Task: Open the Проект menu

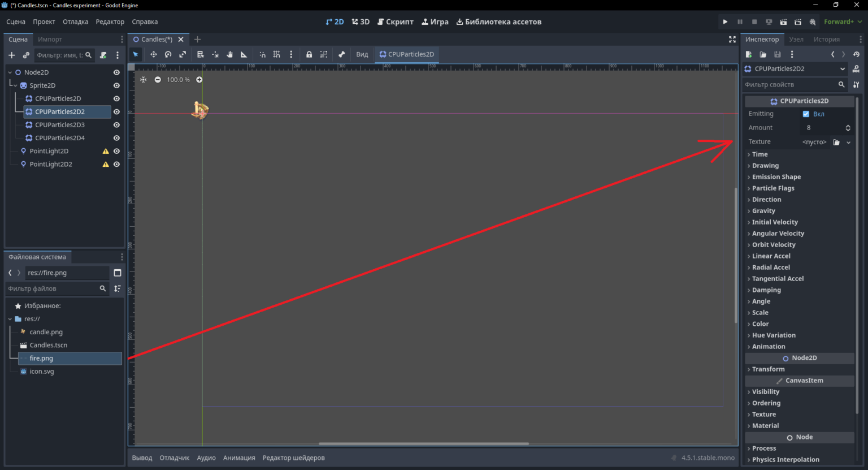Action: [x=44, y=21]
